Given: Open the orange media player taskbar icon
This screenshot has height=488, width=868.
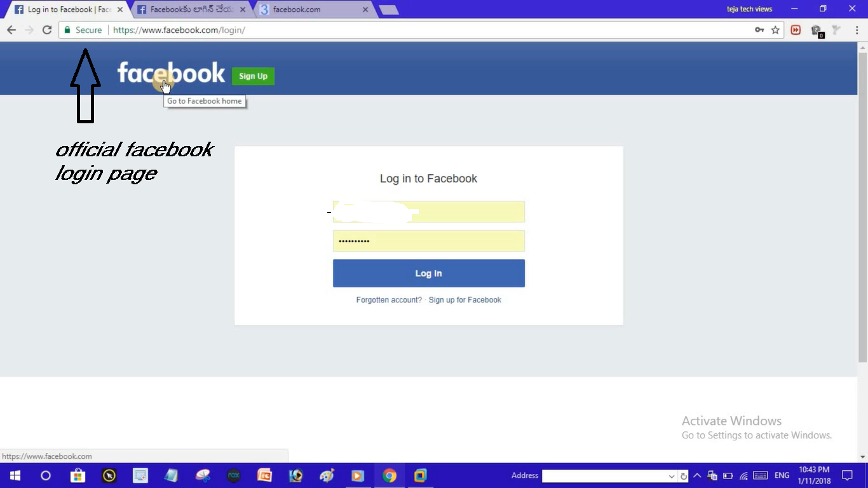Looking at the screenshot, I should click(x=358, y=475).
